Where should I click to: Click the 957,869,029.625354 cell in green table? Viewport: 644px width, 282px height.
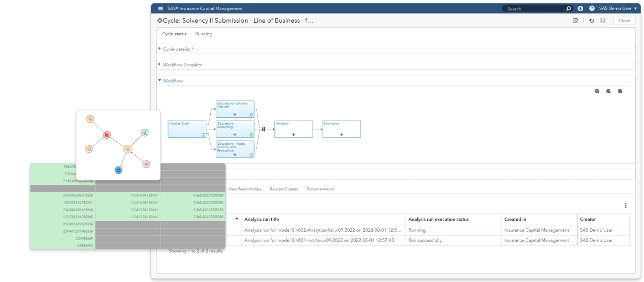point(63,224)
